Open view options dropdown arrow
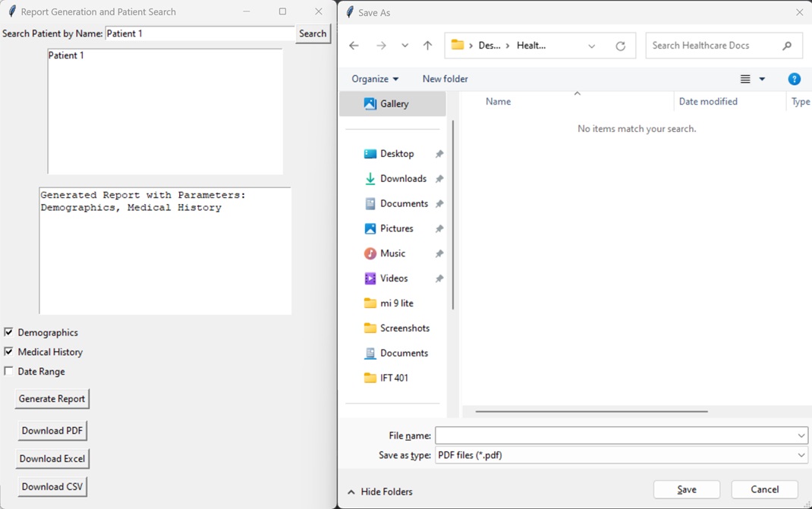This screenshot has height=509, width=812. pos(762,79)
